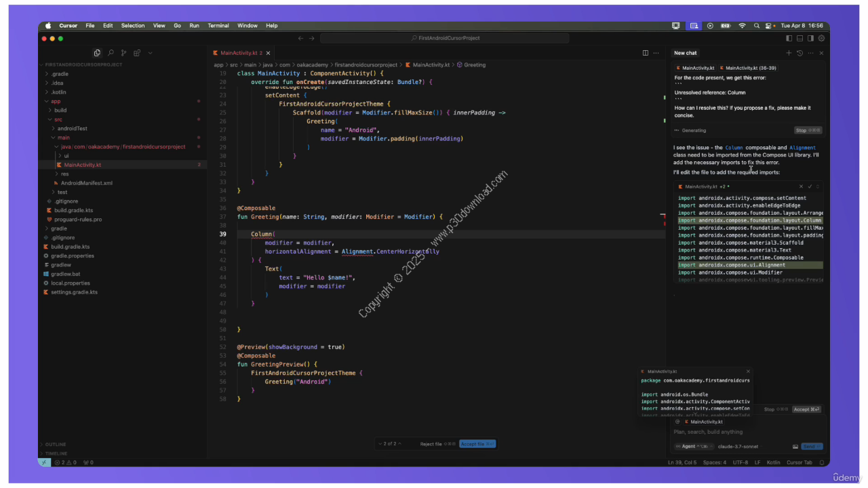
Task: Open the Go menu
Action: 177,26
